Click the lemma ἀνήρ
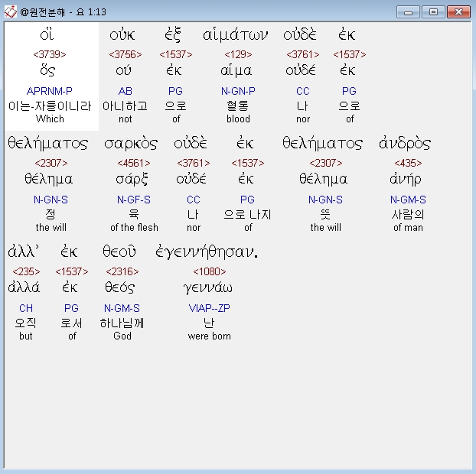The image size is (476, 474). coord(406,179)
